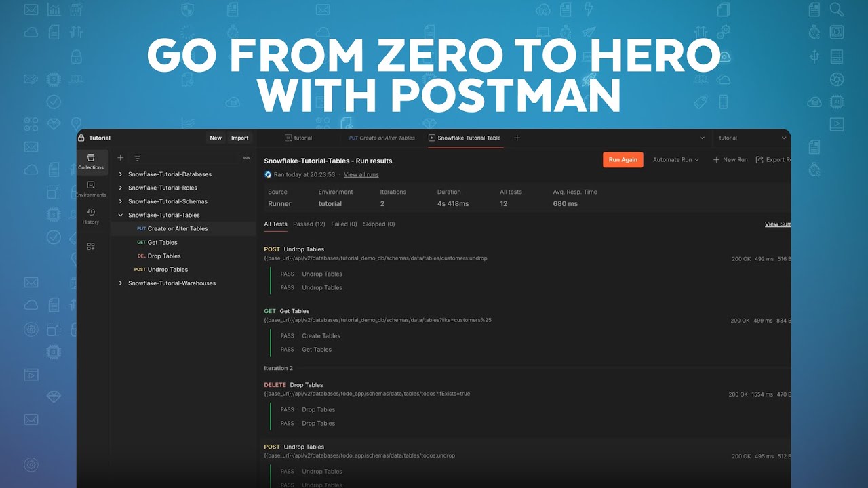This screenshot has width=868, height=488.
Task: Select the DEL Drop Tables request
Action: tap(183, 256)
